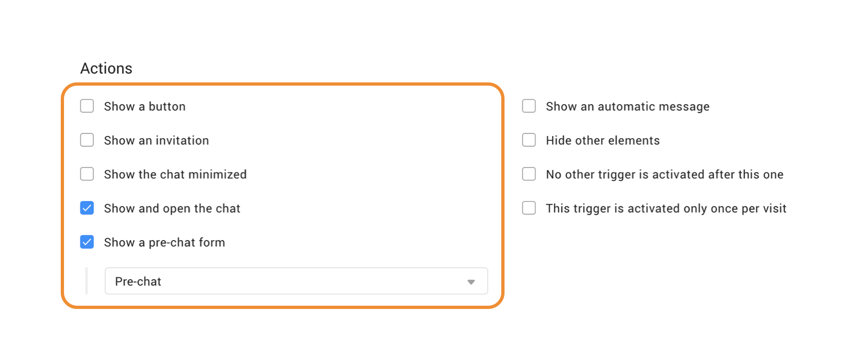The image size is (868, 361).
Task: Click the 'No other trigger is activated' text
Action: (665, 175)
